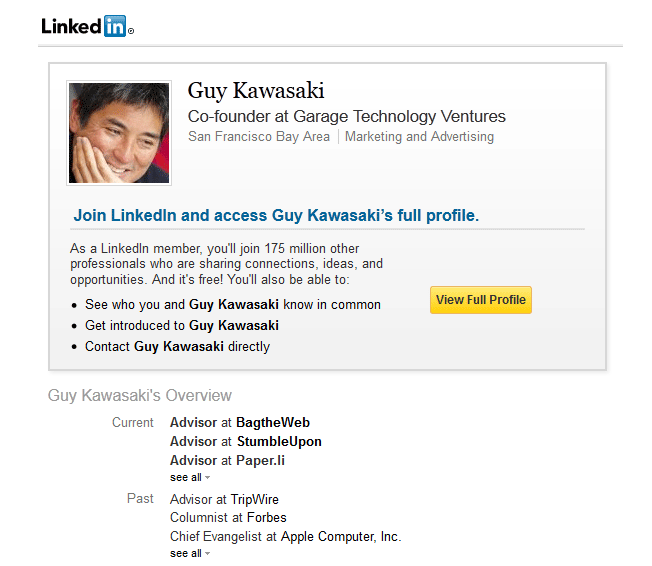Open the Paper.li company link
Viewport: 652px width, 566px height.
coord(260,461)
